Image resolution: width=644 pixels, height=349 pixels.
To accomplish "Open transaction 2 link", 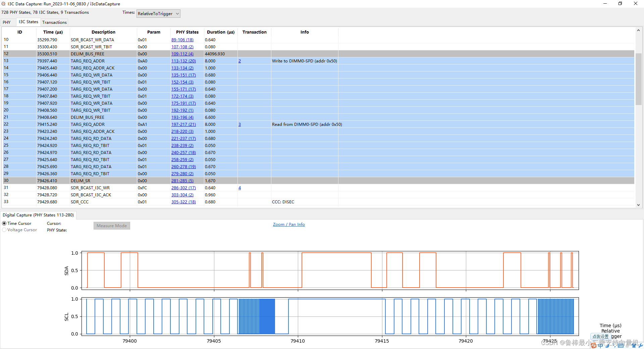I will click(x=239, y=61).
